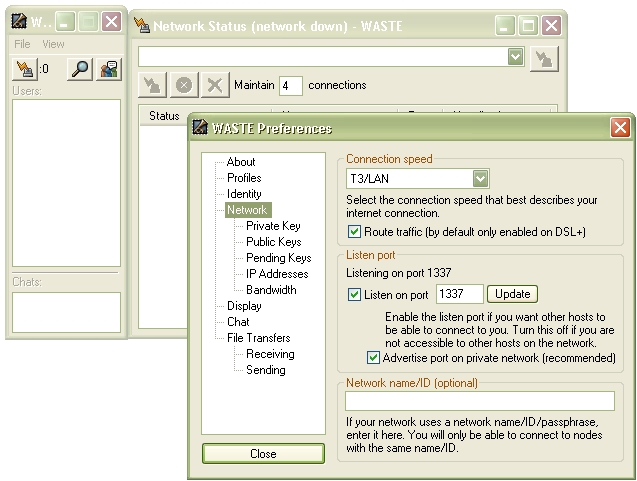Toggle the Listen on port checkbox
The image size is (637, 481).
point(354,294)
